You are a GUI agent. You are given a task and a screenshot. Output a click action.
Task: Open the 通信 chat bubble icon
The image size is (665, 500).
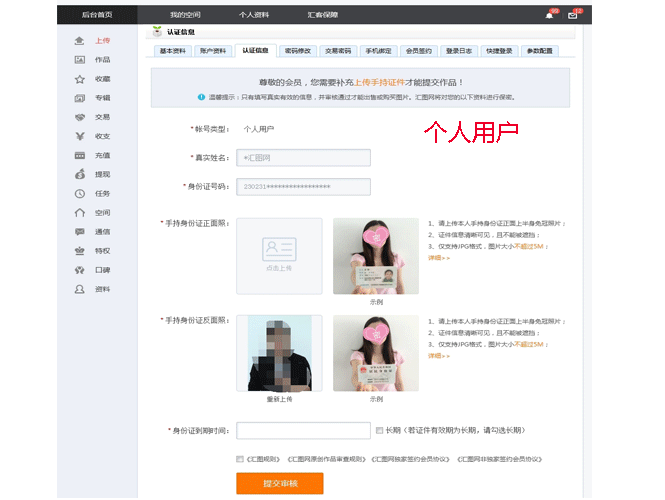point(80,231)
